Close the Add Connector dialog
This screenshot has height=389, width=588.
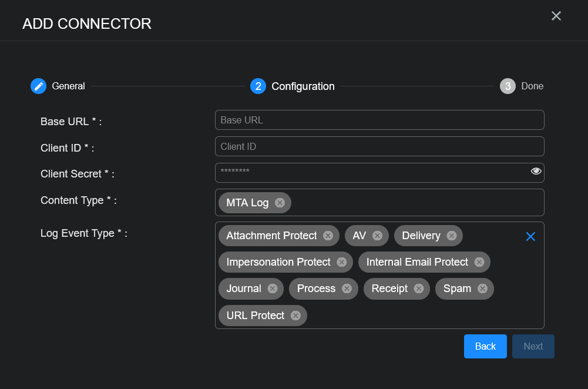point(556,16)
